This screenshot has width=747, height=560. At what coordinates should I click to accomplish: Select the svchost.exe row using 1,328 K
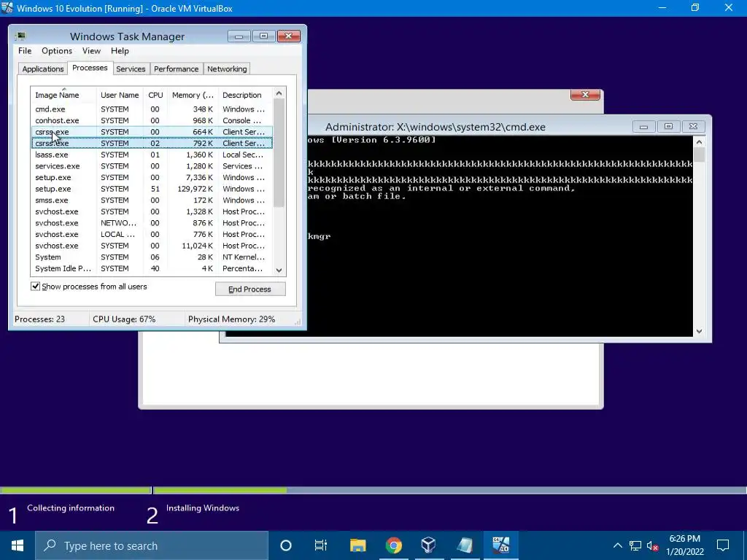152,211
